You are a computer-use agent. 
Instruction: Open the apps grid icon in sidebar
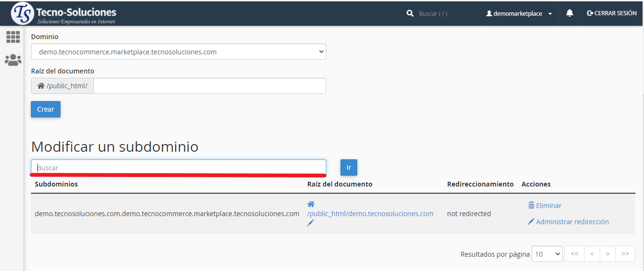click(13, 37)
